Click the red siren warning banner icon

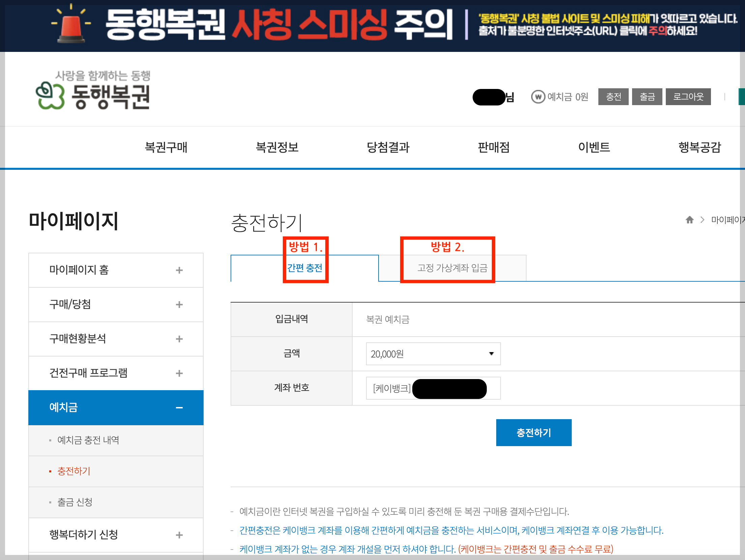click(x=71, y=26)
